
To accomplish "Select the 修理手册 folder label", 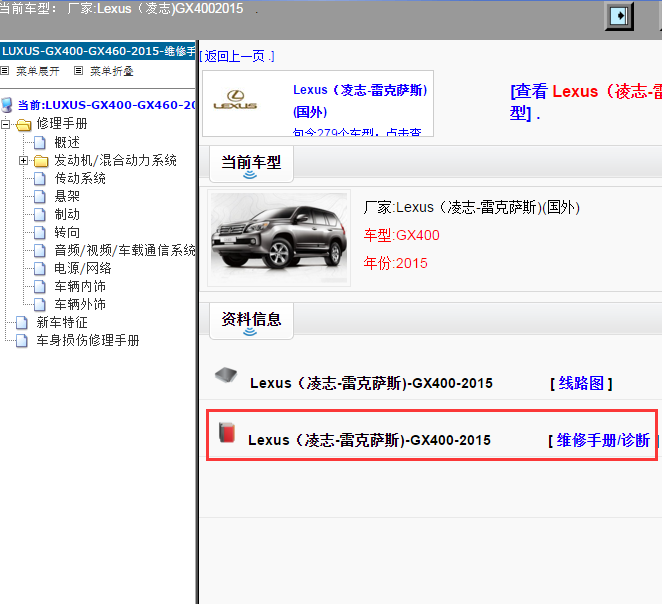I will [62, 124].
